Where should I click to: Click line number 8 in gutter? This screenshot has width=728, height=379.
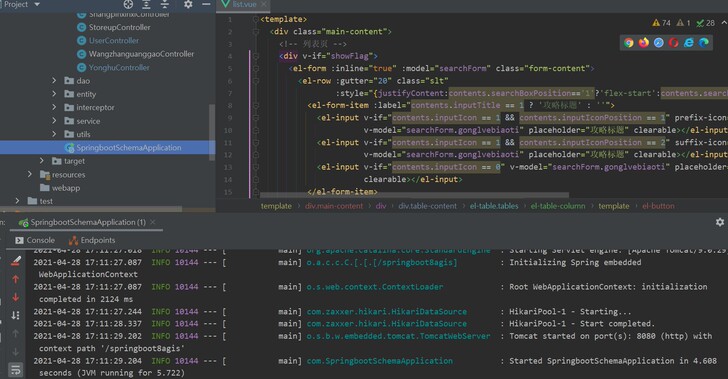click(230, 105)
